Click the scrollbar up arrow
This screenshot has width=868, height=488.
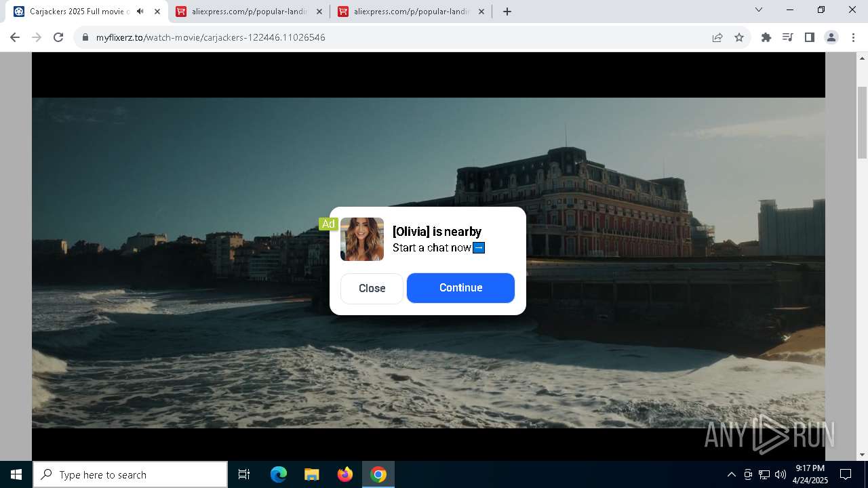coord(862,59)
